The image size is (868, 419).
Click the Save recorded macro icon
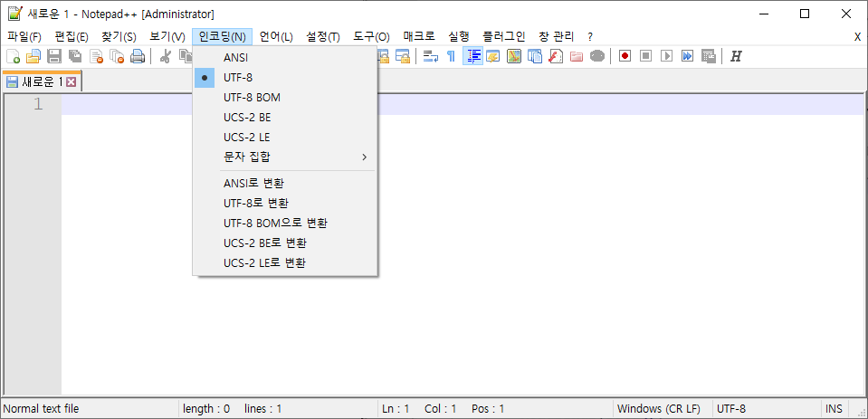708,56
